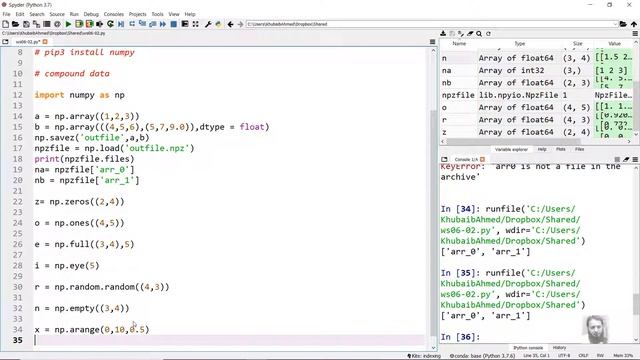640x360 pixels.
Task: Switch to the Plots tab
Action: tap(561, 149)
